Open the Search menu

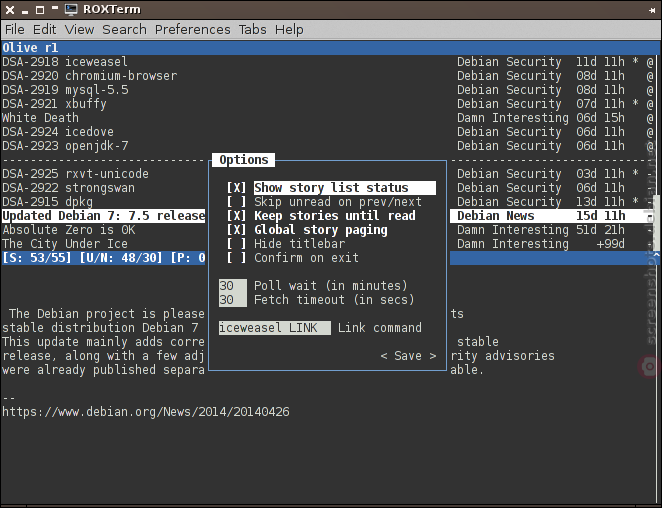click(x=124, y=30)
